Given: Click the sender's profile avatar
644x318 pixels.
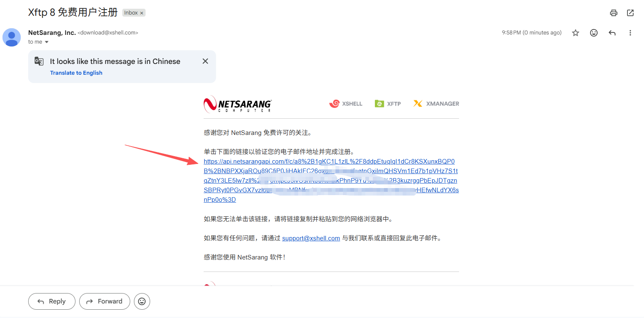Looking at the screenshot, I should click(x=12, y=37).
